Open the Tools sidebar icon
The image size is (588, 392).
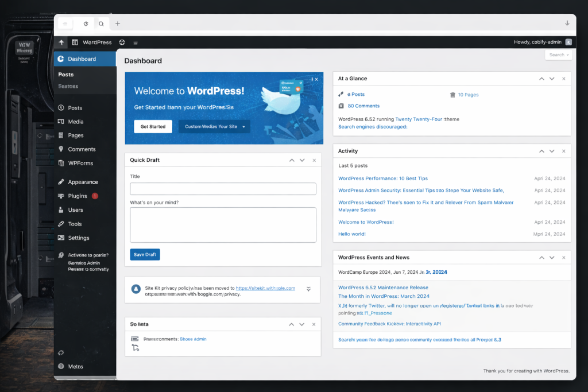click(x=62, y=224)
